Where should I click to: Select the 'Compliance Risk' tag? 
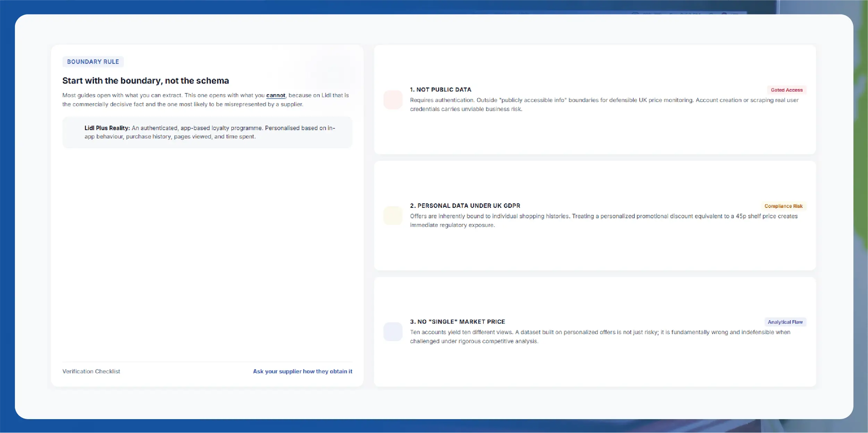coord(783,206)
